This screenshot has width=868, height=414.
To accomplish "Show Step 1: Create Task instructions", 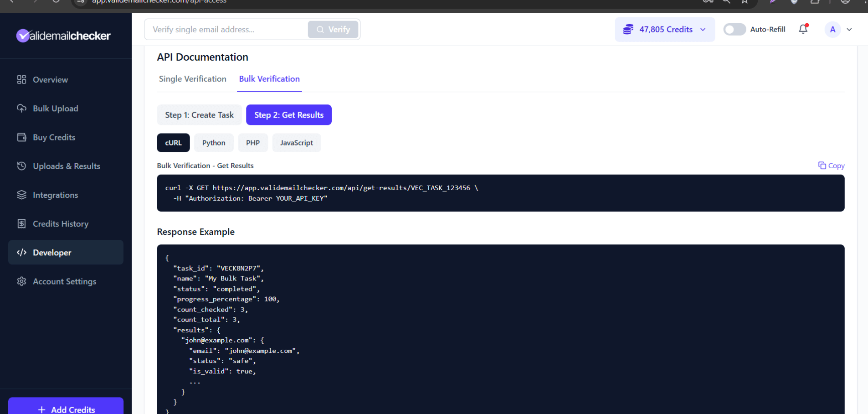I will point(199,115).
